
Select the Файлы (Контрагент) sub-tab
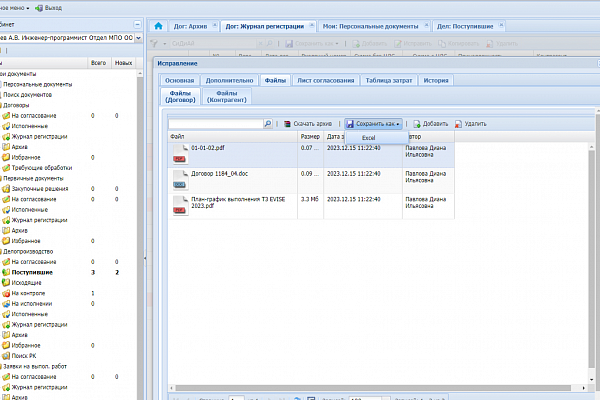pyautogui.click(x=227, y=96)
